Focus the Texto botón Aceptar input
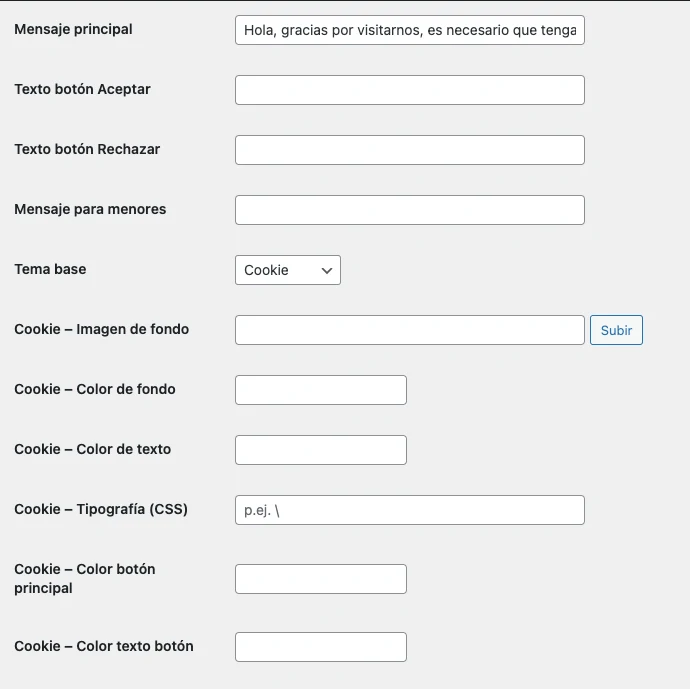The image size is (690, 689). 409,90
